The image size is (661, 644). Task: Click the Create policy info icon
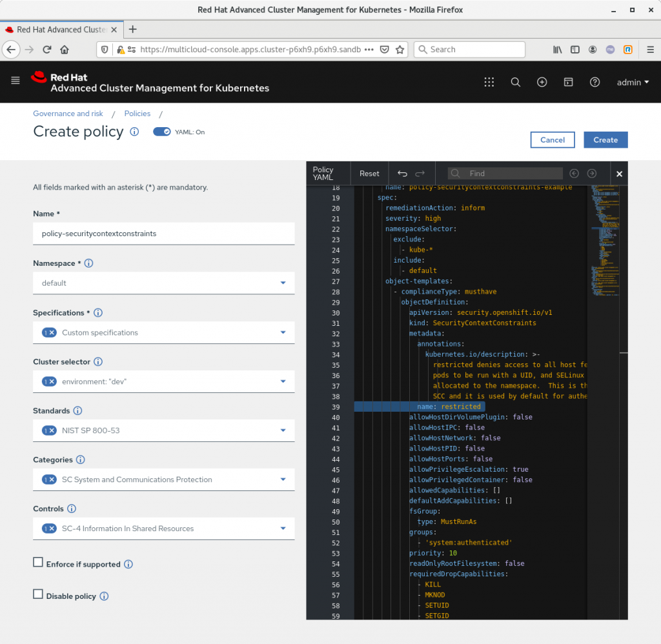(x=134, y=132)
